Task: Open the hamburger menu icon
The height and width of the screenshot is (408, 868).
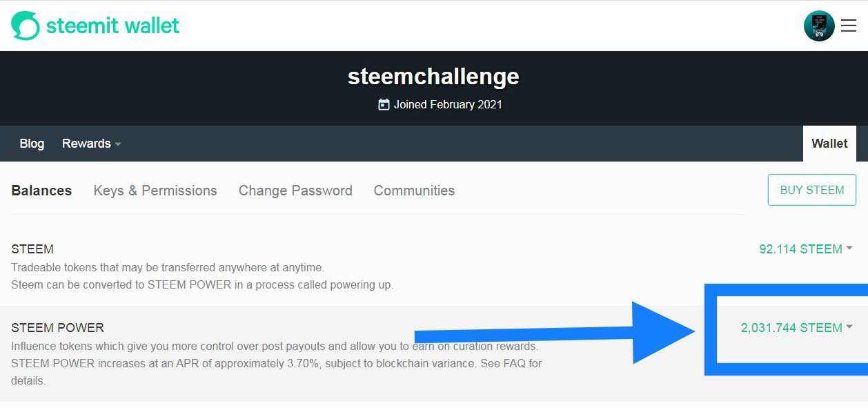Action: [x=849, y=26]
